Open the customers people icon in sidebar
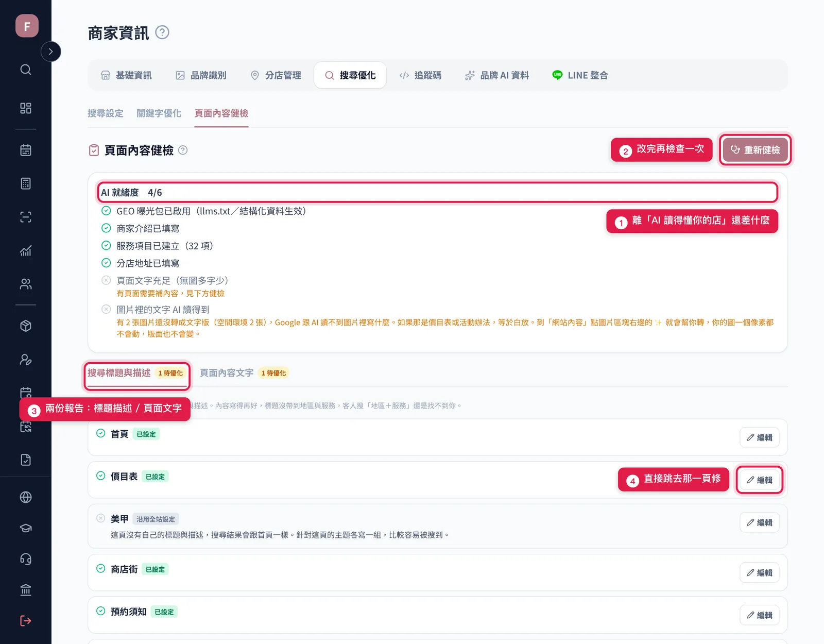This screenshot has width=824, height=644. click(x=26, y=284)
